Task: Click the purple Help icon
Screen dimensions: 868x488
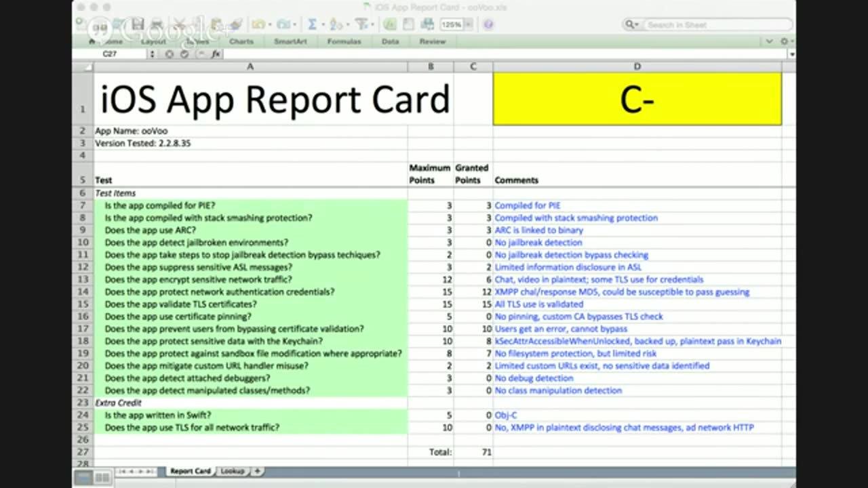Action: pos(488,24)
